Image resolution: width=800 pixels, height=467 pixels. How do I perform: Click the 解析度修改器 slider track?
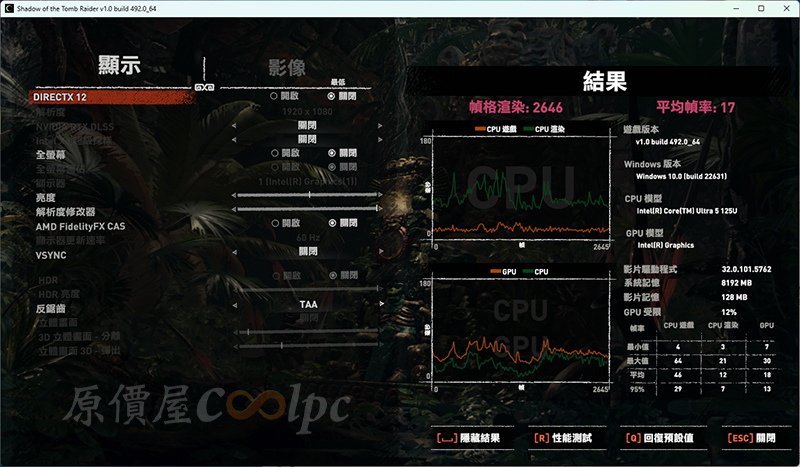pyautogui.click(x=308, y=209)
